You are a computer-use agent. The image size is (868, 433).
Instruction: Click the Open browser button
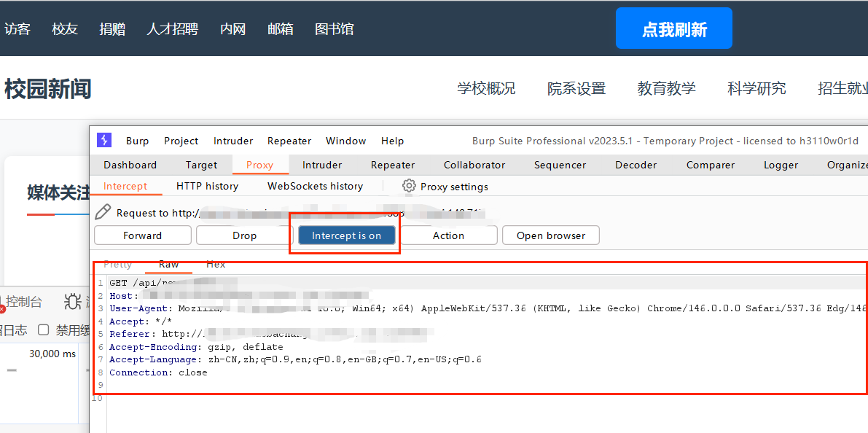coord(551,235)
